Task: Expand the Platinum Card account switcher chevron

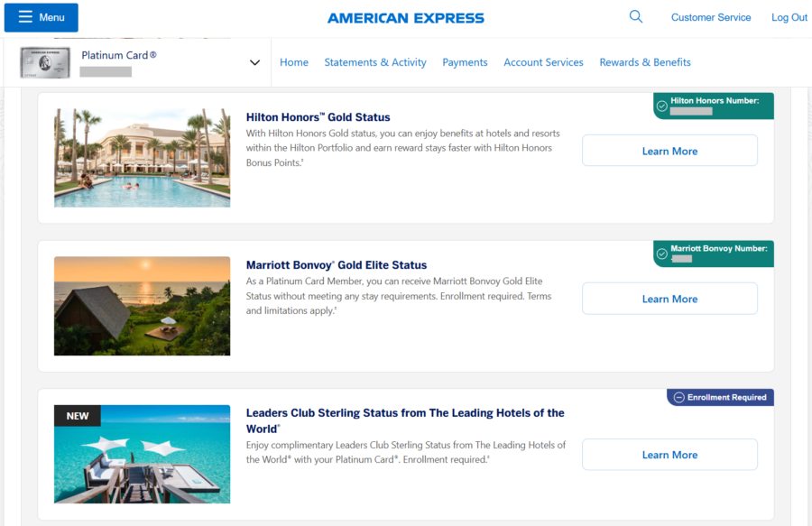Action: [x=254, y=62]
